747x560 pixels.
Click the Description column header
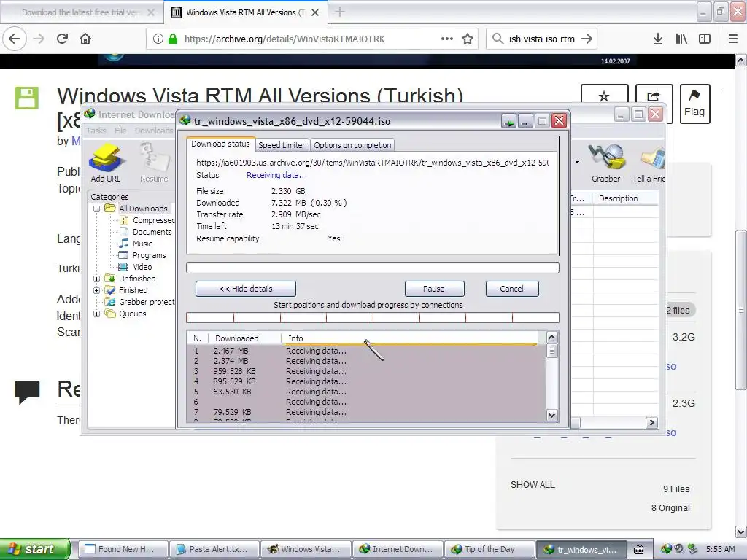coord(625,198)
